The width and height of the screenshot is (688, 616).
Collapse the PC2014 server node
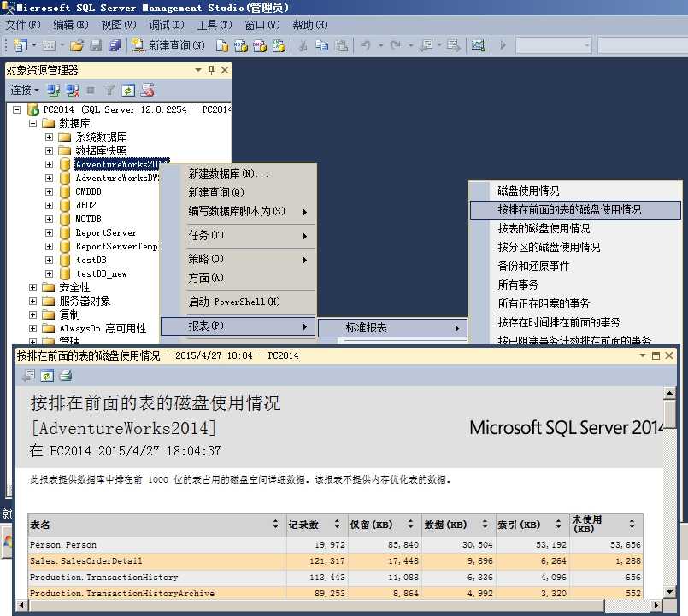[x=17, y=109]
